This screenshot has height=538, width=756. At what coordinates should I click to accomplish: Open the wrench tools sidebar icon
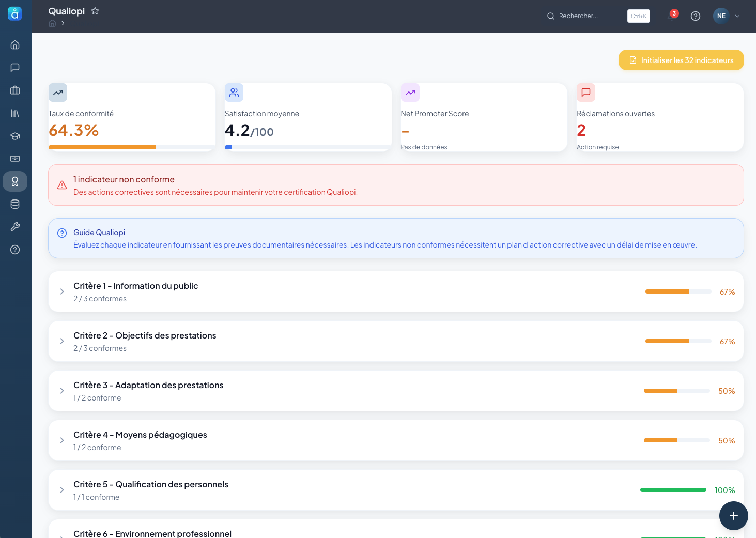[15, 227]
